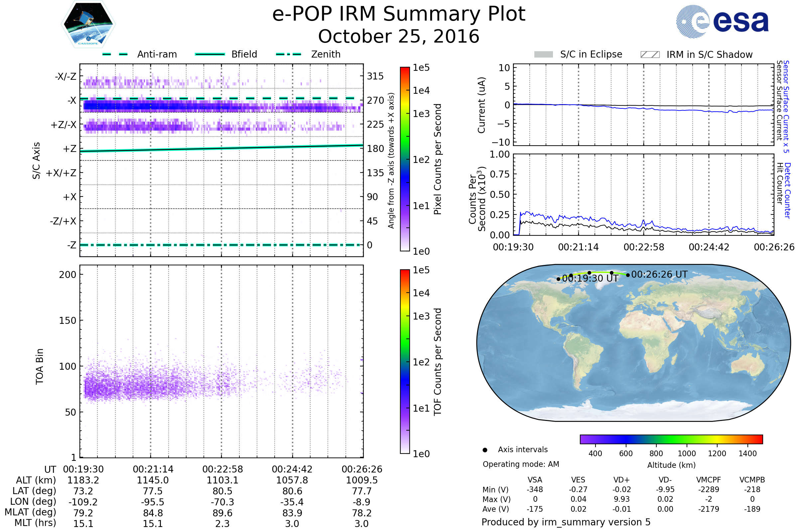This screenshot has height=532, width=798.
Task: Click the Pixel Counts per Second colorbar
Action: (405, 159)
